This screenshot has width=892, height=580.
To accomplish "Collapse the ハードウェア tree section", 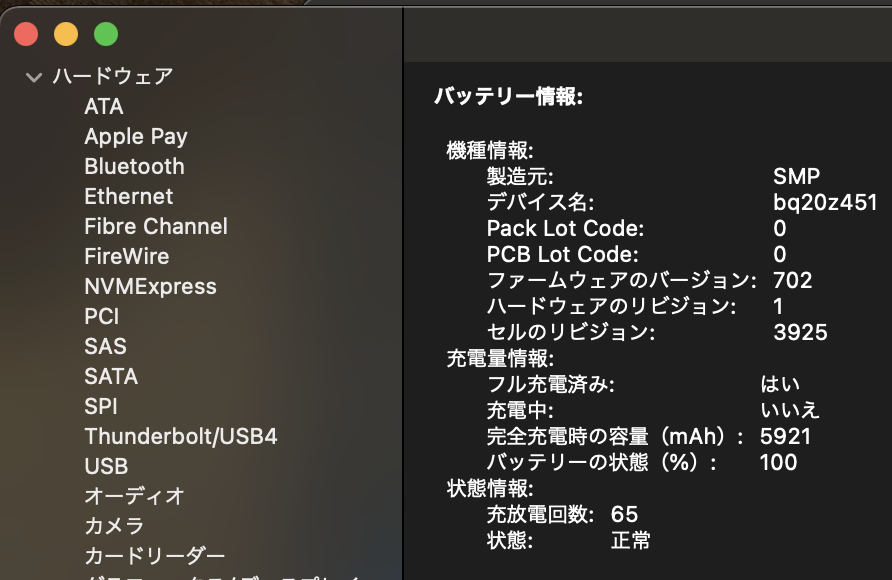I will click(33, 74).
